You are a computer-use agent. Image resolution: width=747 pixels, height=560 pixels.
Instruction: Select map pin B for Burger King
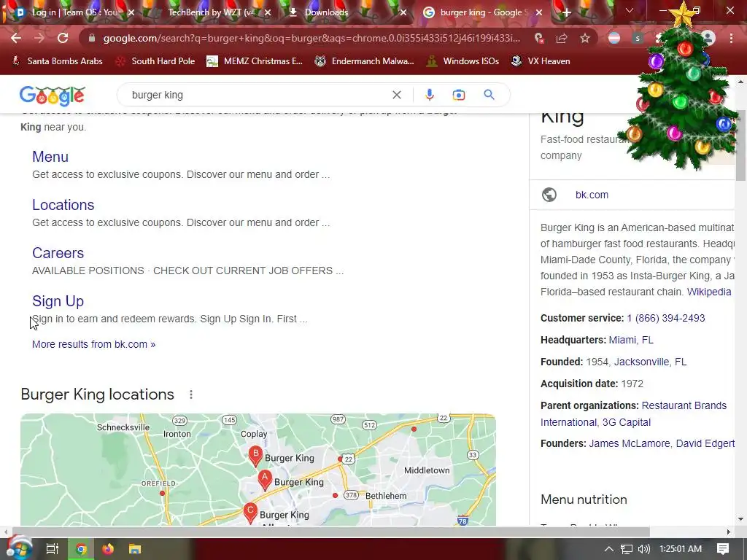pyautogui.click(x=255, y=456)
